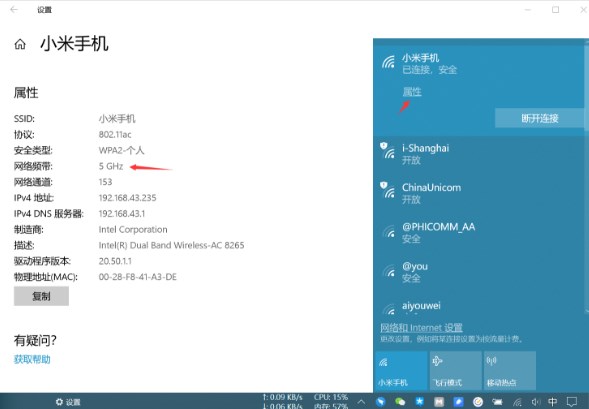Viewport: 589px width, 409px height.
Task: Open the taskbar Wi-Fi network icon
Action: [517, 402]
